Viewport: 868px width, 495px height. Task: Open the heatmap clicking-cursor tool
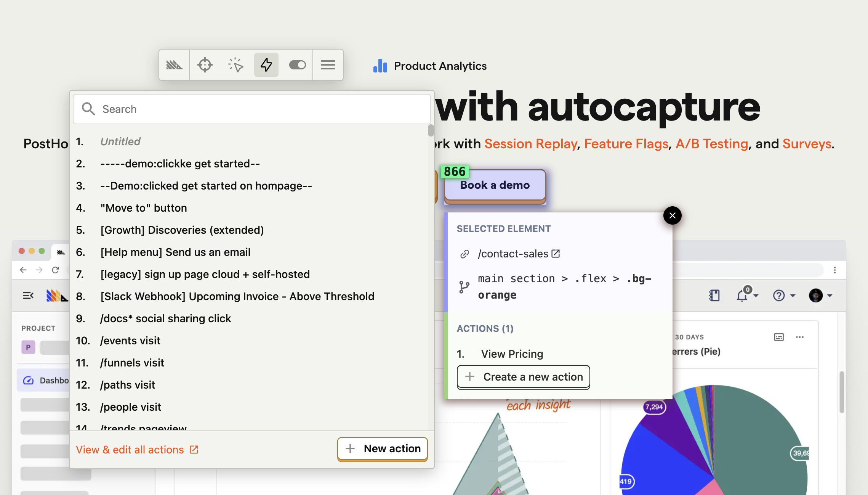pos(235,65)
